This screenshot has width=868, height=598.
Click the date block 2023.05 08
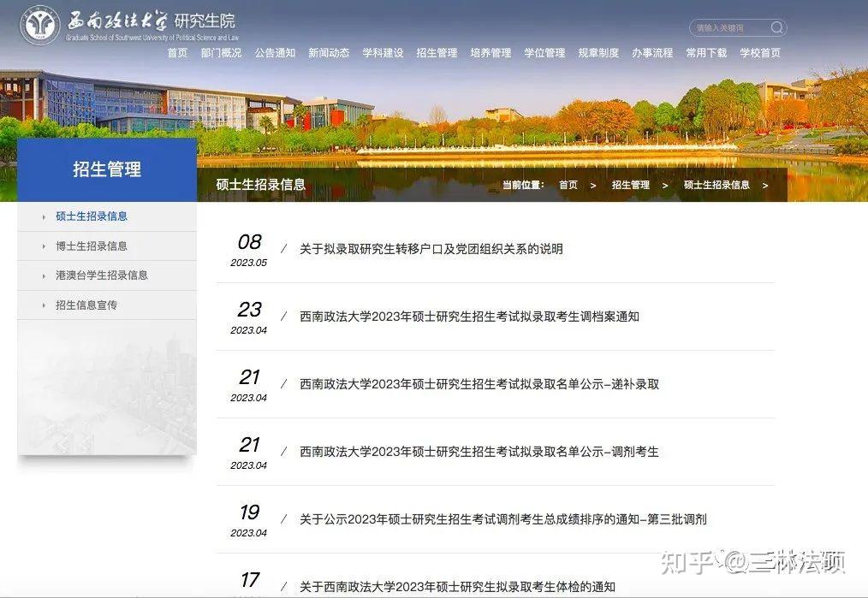tap(249, 251)
